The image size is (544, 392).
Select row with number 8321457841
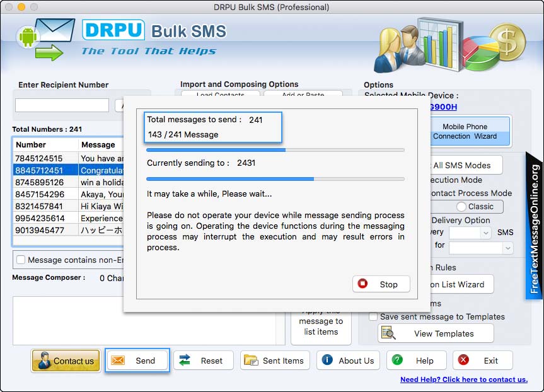pos(68,206)
